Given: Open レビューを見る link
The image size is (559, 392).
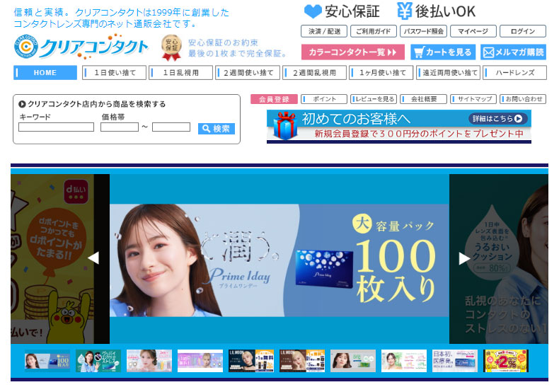Looking at the screenshot, I should tap(374, 99).
